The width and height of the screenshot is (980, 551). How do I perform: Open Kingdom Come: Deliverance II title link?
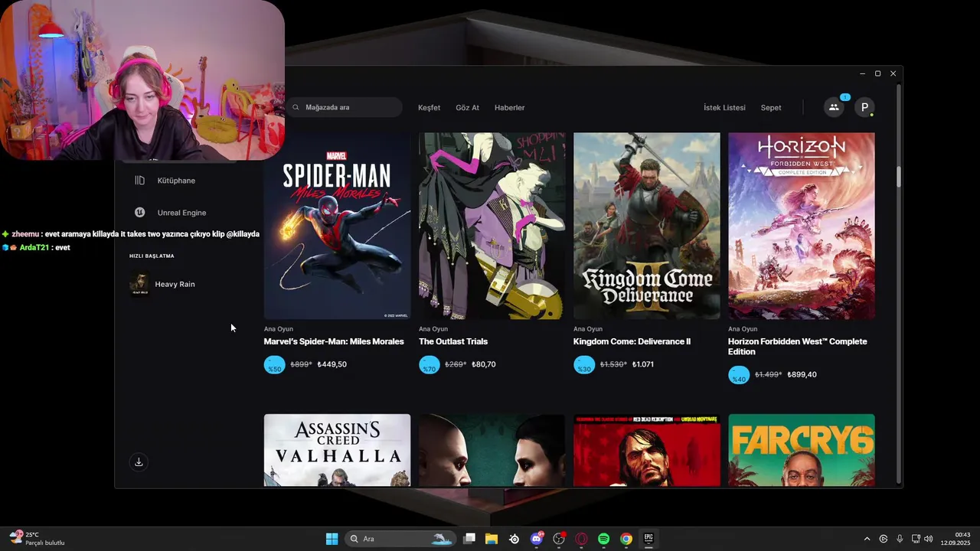coord(632,341)
